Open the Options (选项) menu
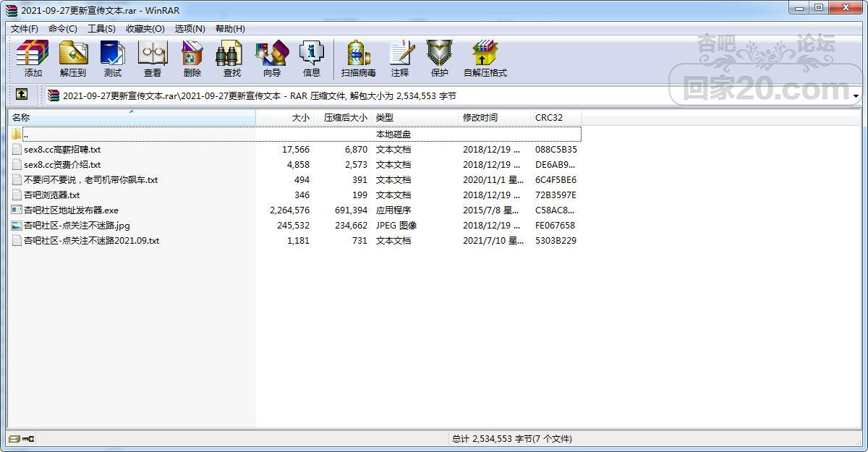The image size is (868, 452). point(190,29)
